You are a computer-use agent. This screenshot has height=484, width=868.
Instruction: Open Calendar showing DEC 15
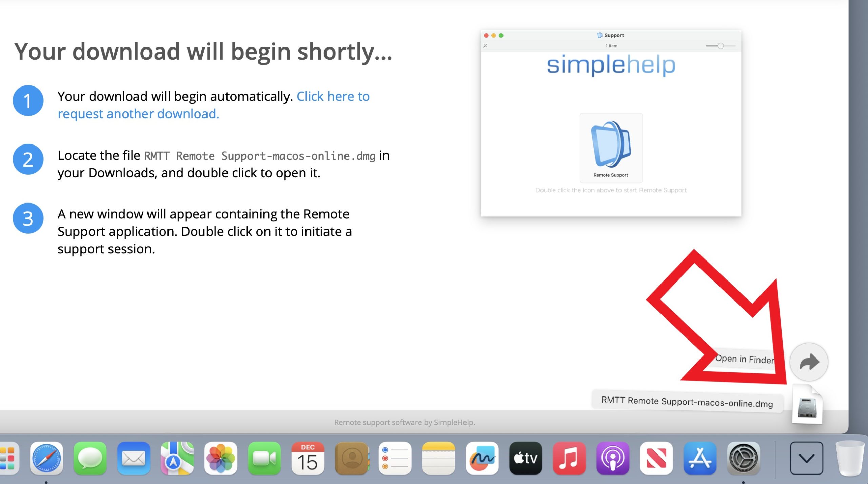308,458
